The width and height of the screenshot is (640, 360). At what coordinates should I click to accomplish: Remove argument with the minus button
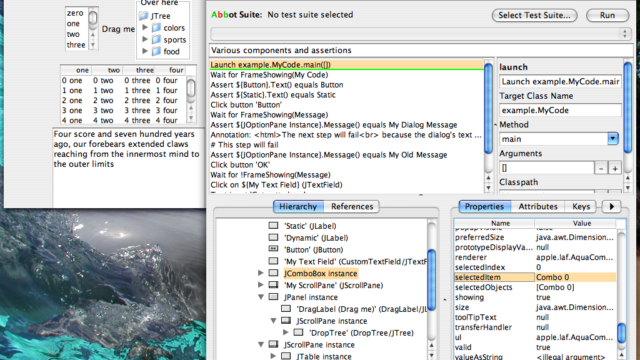click(x=601, y=168)
